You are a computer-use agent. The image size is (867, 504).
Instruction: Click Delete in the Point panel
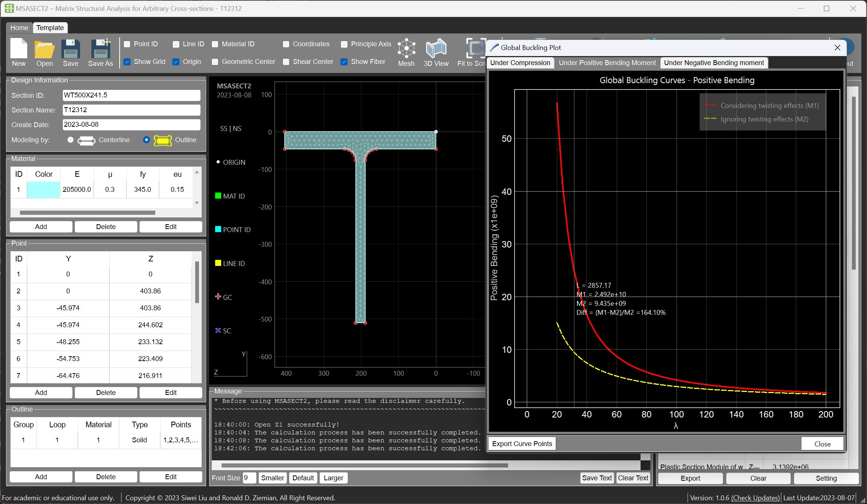point(106,392)
